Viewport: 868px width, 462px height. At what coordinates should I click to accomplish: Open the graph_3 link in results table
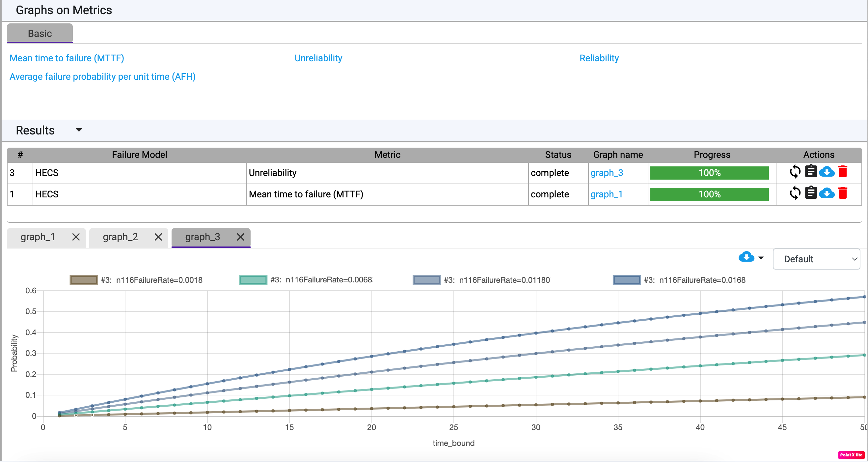pyautogui.click(x=606, y=173)
